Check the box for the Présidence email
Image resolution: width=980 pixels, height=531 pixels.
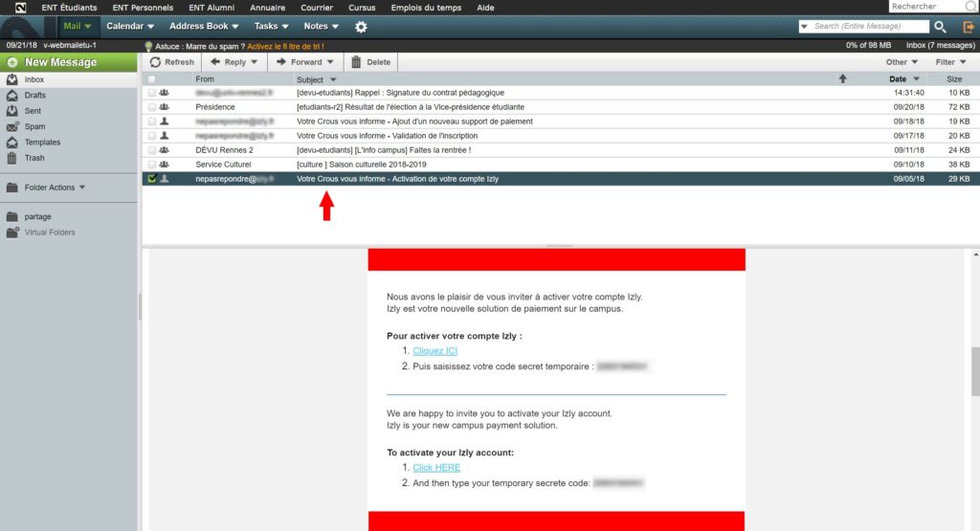click(151, 107)
